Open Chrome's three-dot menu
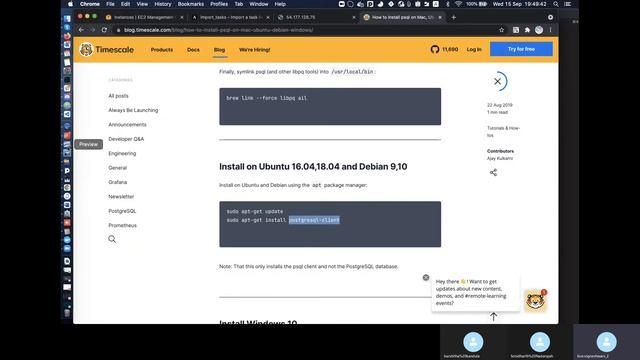The image size is (640, 360). (551, 30)
